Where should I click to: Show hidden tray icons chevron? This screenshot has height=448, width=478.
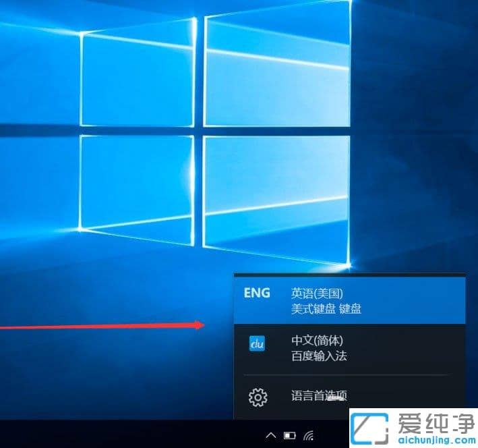click(271, 435)
